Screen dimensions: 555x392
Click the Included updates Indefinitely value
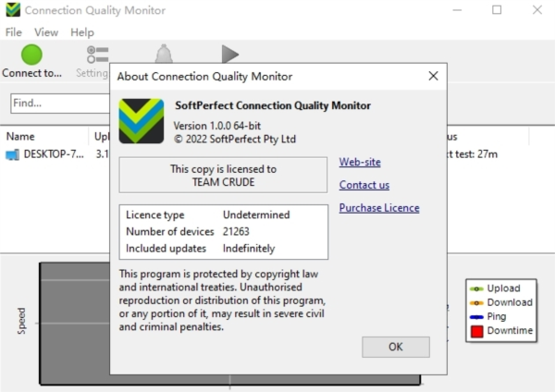249,249
